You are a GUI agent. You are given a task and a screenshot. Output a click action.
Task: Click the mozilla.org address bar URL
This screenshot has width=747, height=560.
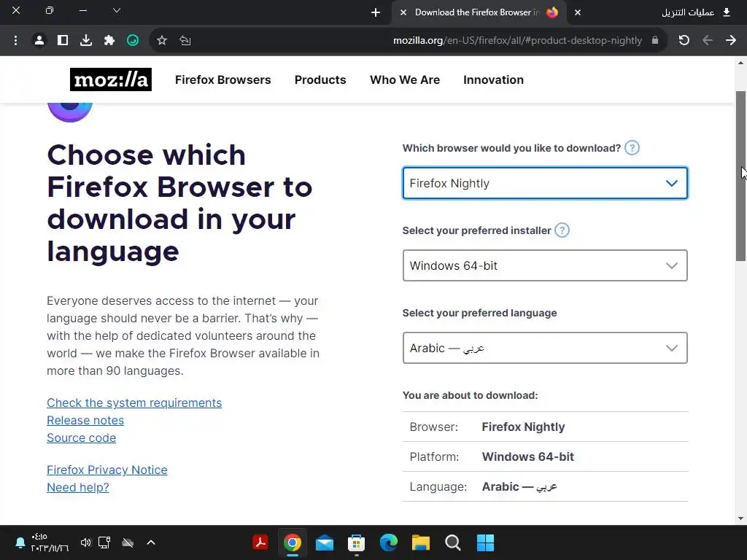[x=517, y=41]
